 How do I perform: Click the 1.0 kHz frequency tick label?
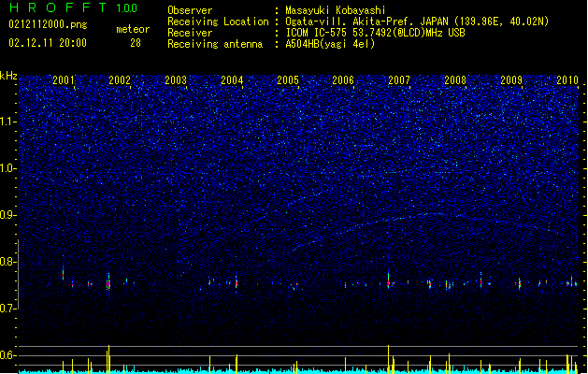click(x=8, y=168)
